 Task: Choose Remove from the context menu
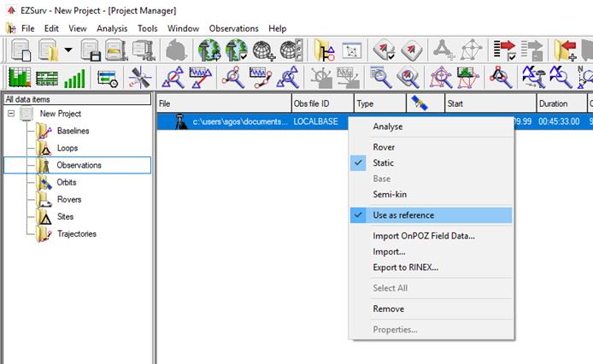[x=432, y=308]
